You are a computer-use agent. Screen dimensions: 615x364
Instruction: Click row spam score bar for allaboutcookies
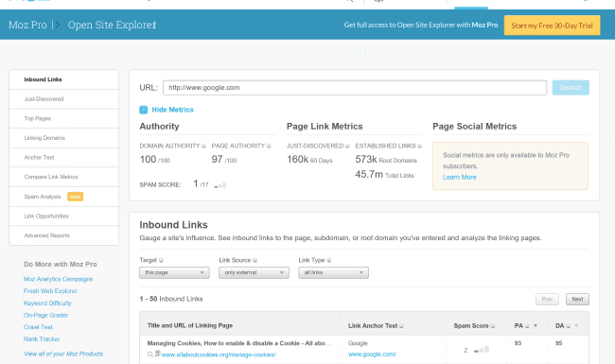[482, 350]
